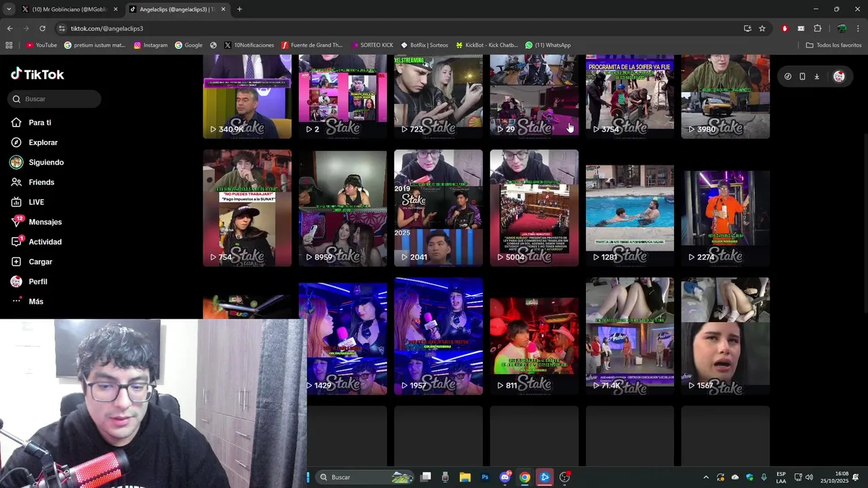Viewport: 868px width, 488px height.
Task: Open video with 723 views
Action: [438, 96]
